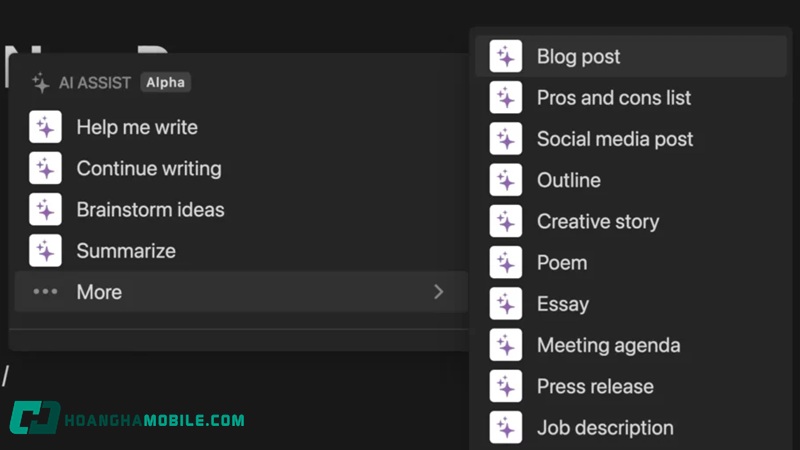This screenshot has width=800, height=450.
Task: Select Creative story from the submenu
Action: pyautogui.click(x=597, y=222)
